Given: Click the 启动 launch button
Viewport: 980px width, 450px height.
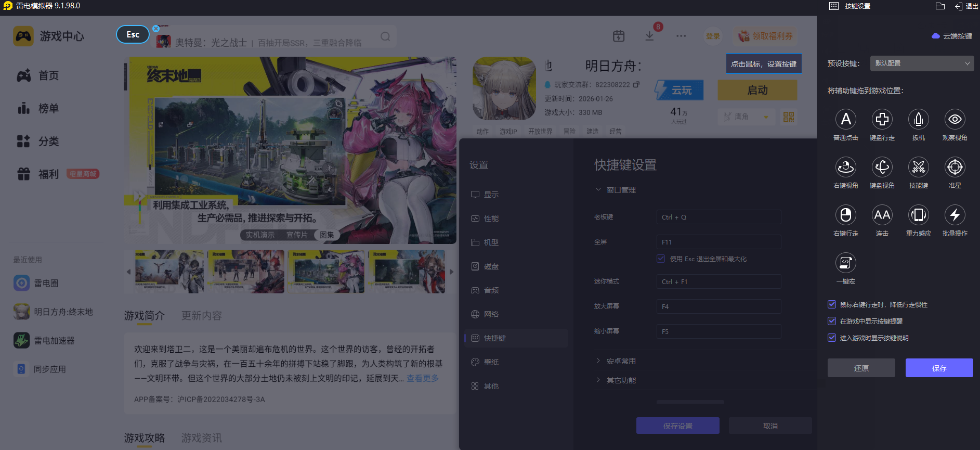Looking at the screenshot, I should 757,90.
